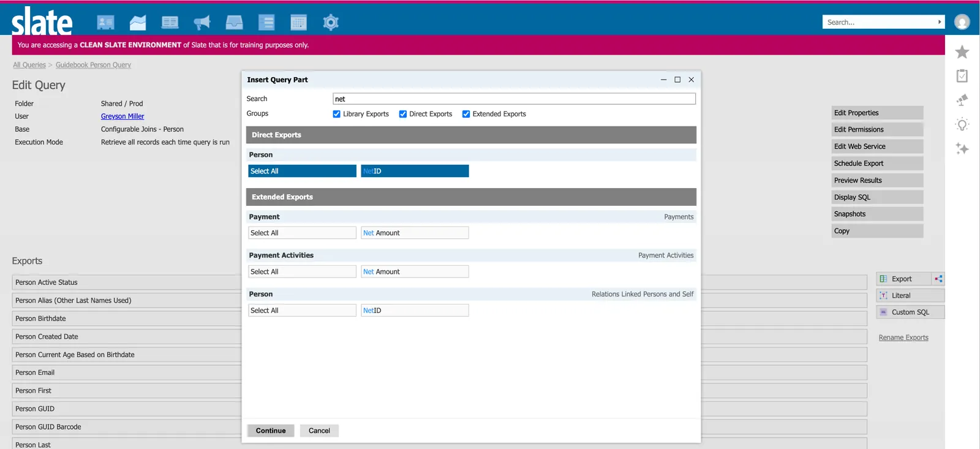This screenshot has height=449, width=980.
Task: Open the Greyson Miller user link
Action: (123, 116)
